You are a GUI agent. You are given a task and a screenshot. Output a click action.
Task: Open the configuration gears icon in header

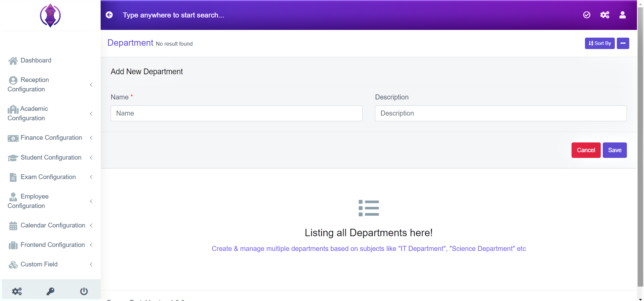coord(605,15)
